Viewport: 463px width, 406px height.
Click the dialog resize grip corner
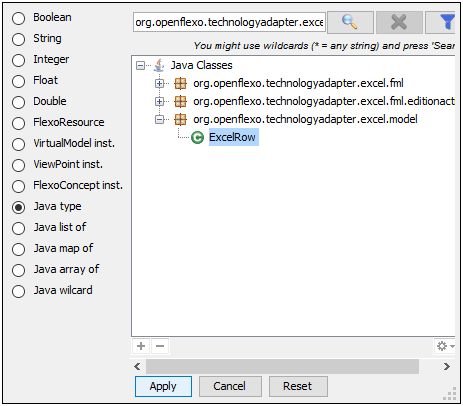[x=450, y=394]
